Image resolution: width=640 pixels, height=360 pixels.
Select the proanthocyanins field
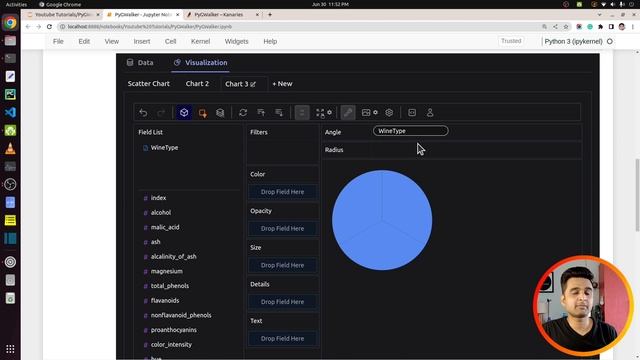click(x=173, y=330)
